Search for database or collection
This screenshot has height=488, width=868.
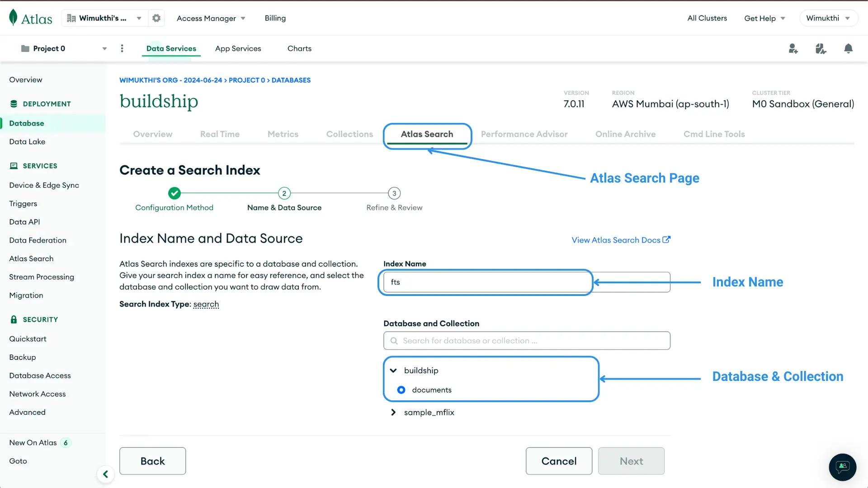[x=526, y=340]
